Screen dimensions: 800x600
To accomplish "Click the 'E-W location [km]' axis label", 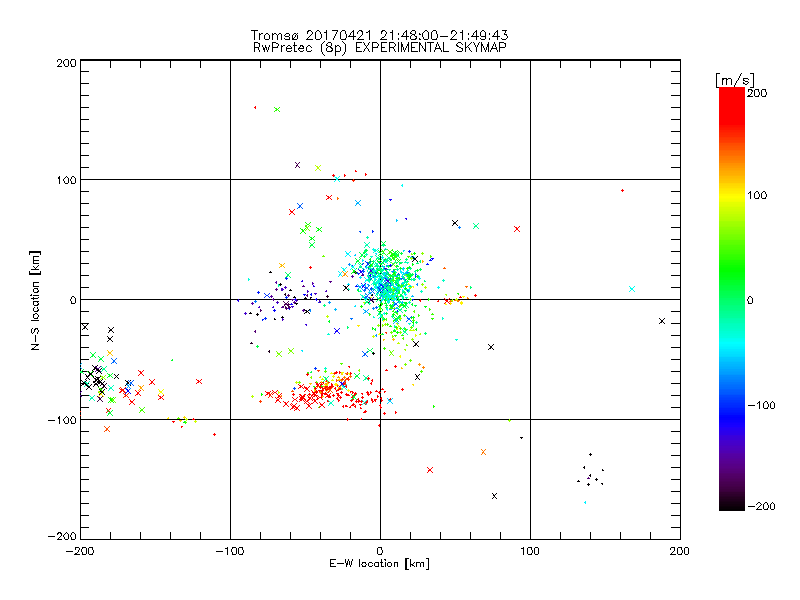I will coord(379,564).
